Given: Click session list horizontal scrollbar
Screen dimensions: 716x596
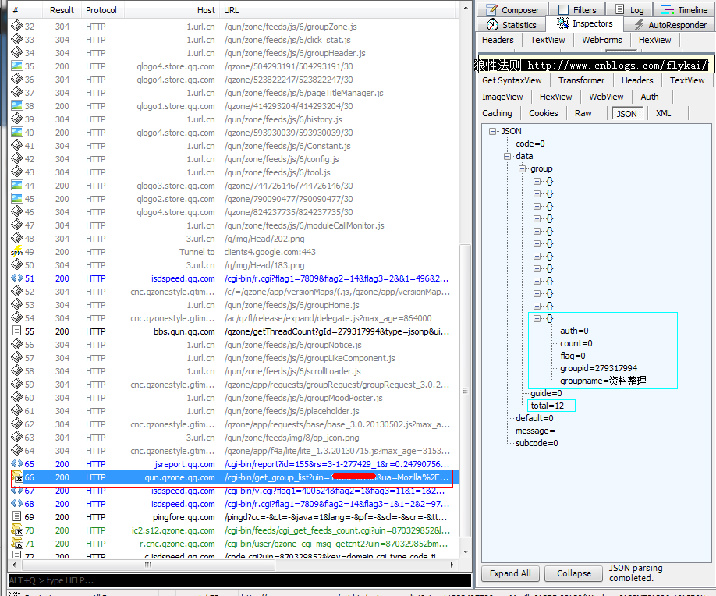Looking at the screenshot, I should click(x=147, y=565).
